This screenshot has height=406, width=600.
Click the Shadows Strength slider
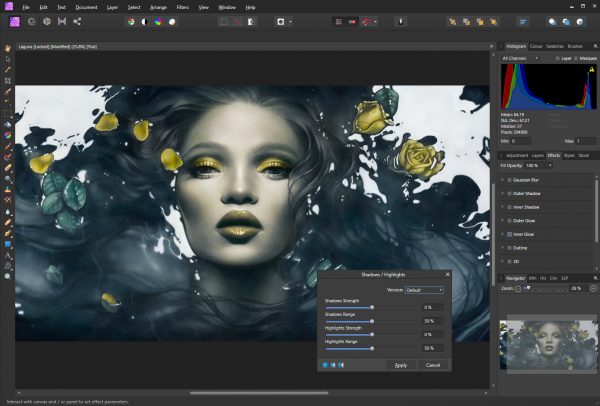[371, 308]
